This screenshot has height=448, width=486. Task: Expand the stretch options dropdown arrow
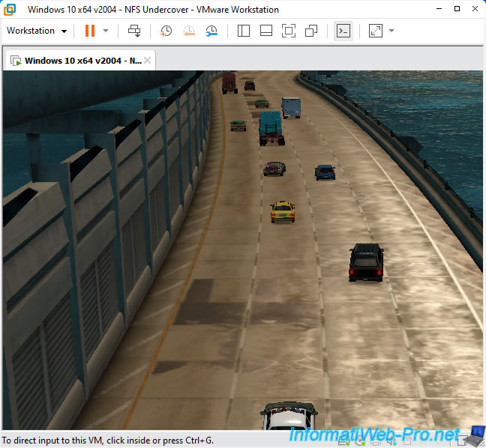pyautogui.click(x=391, y=31)
